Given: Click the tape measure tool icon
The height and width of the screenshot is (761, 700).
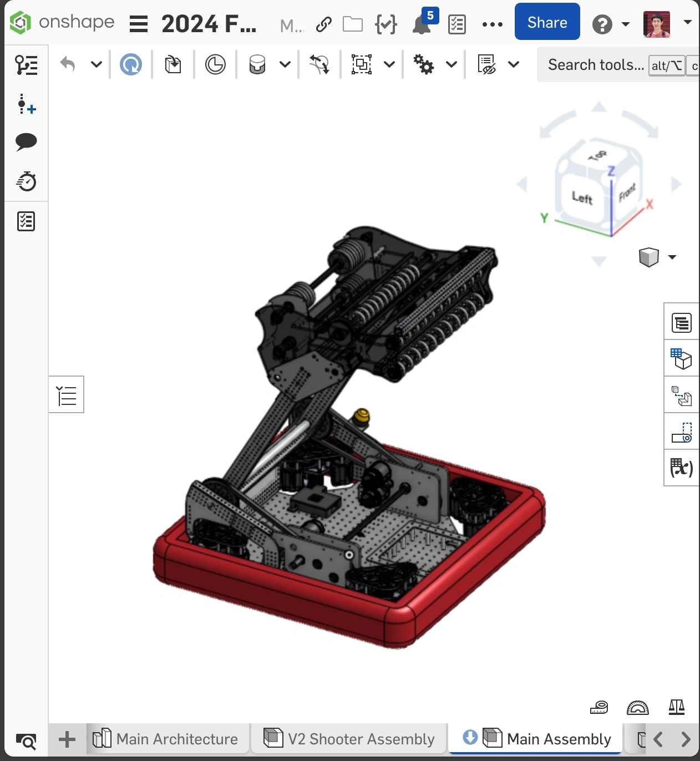Looking at the screenshot, I should (x=599, y=707).
